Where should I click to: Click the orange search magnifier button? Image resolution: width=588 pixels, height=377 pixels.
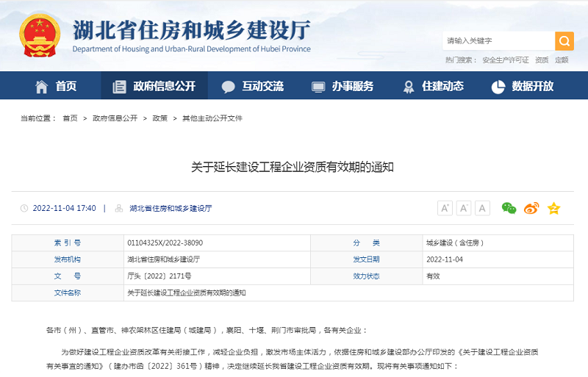tap(564, 41)
